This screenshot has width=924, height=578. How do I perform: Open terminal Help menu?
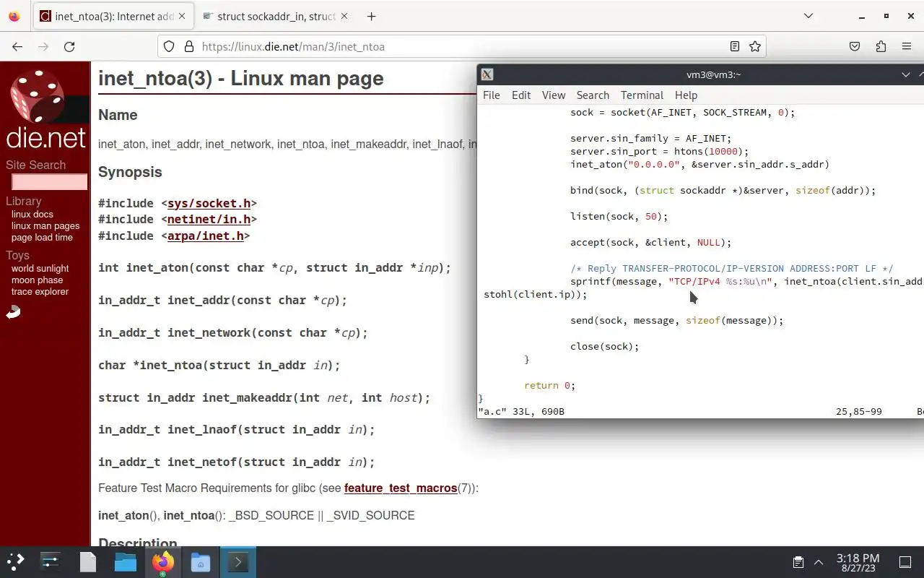point(686,95)
